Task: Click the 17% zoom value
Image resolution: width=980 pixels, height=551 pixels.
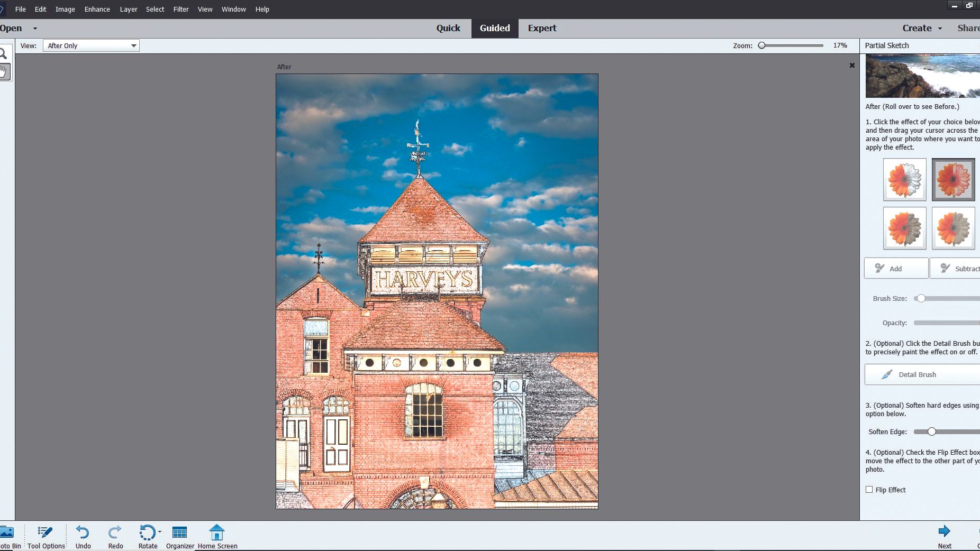Action: click(840, 45)
